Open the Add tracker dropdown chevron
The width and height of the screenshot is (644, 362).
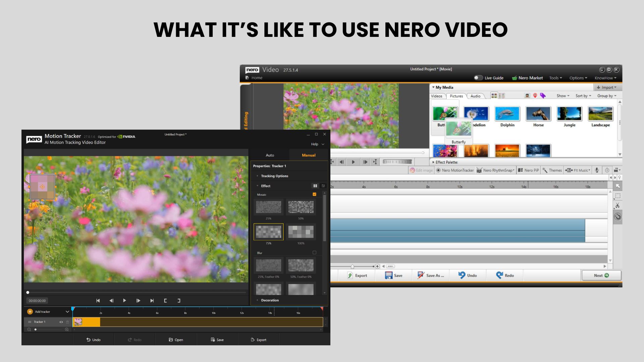[67, 312]
